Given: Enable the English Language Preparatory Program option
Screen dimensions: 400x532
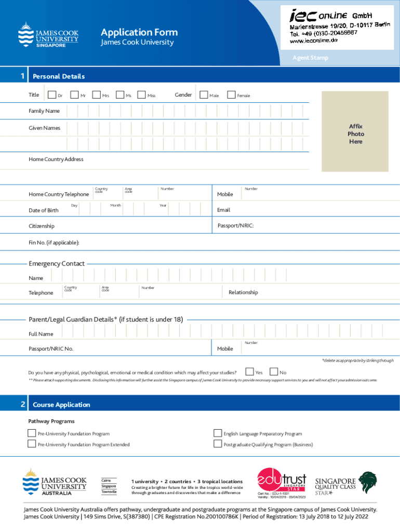Looking at the screenshot, I should pos(218,433).
